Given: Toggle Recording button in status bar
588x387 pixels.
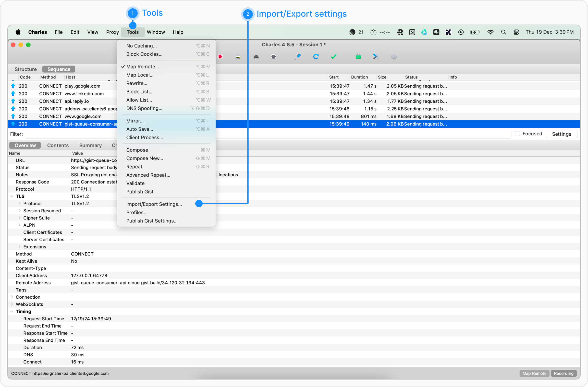Looking at the screenshot, I should (563, 373).
